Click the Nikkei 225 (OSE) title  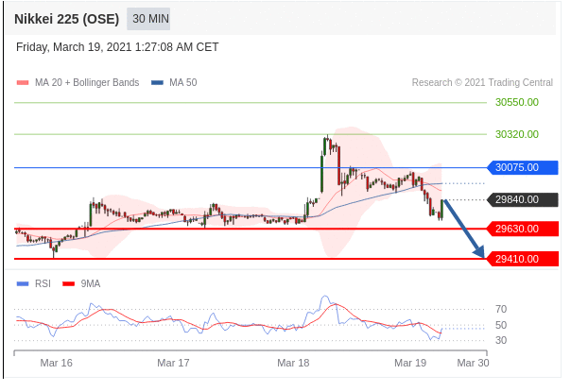coord(66,19)
